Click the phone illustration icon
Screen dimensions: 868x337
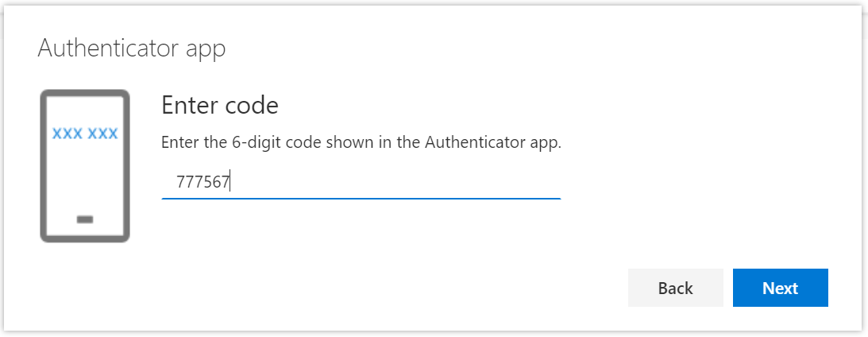tap(85, 165)
